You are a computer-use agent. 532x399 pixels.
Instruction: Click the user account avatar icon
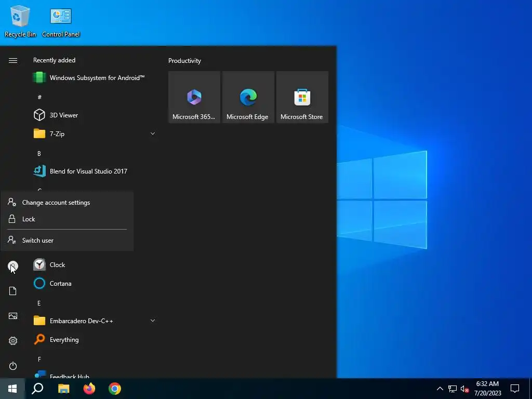(13, 266)
